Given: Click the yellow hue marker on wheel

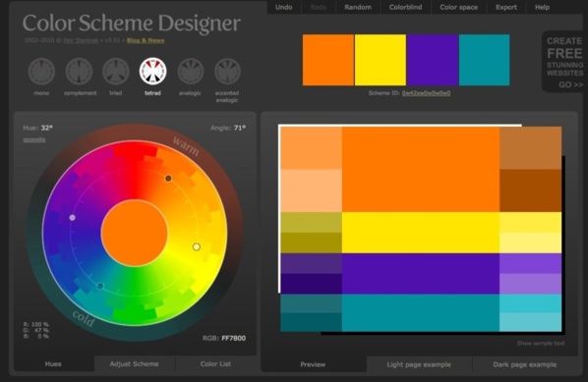Looking at the screenshot, I should [197, 246].
